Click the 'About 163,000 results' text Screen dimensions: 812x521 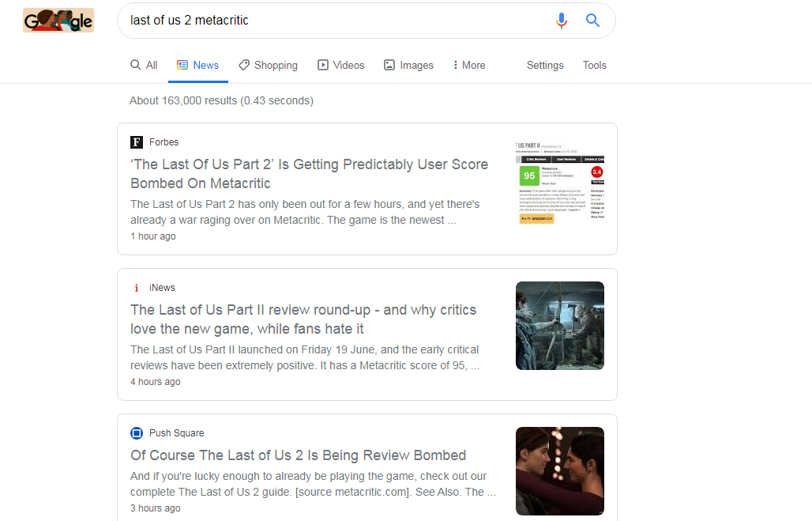point(221,100)
